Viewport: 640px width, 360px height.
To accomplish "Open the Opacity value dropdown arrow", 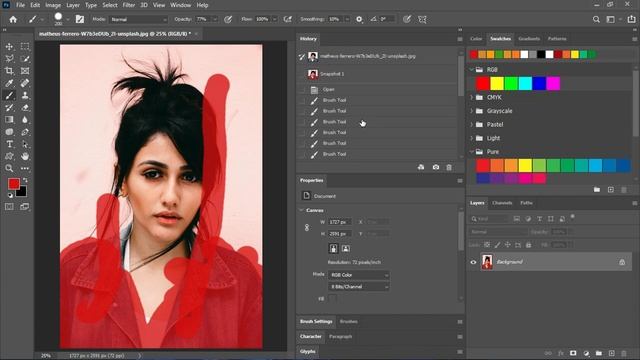I will click(x=215, y=19).
